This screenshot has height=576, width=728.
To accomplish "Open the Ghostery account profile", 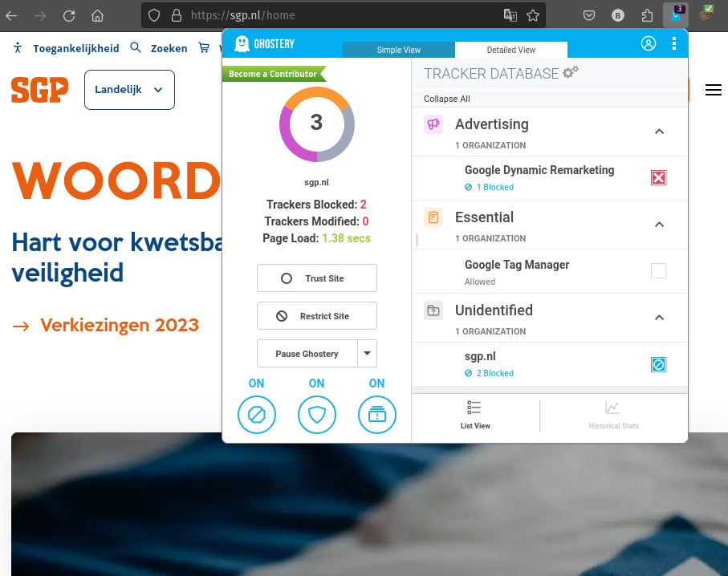I will coord(649,43).
